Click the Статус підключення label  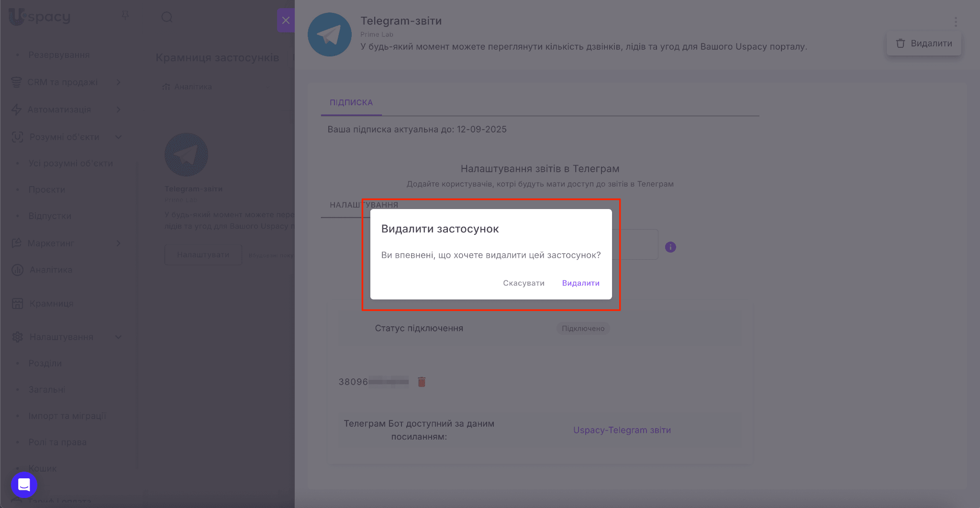[x=419, y=328]
